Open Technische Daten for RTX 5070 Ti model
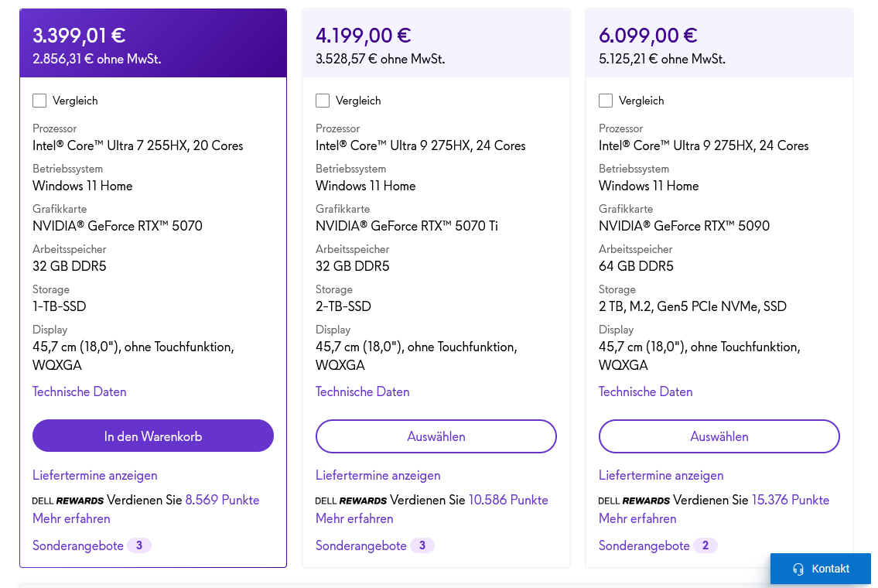The width and height of the screenshot is (878, 588). 362,391
